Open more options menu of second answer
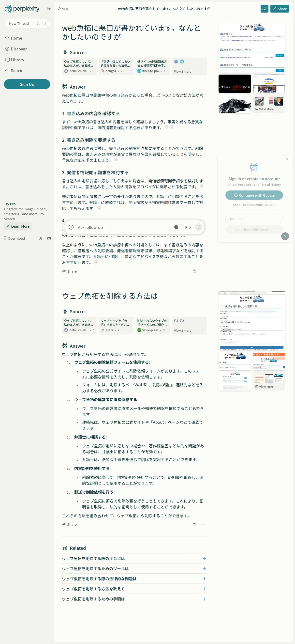Image resolution: width=295 pixels, height=644 pixels. point(203,524)
